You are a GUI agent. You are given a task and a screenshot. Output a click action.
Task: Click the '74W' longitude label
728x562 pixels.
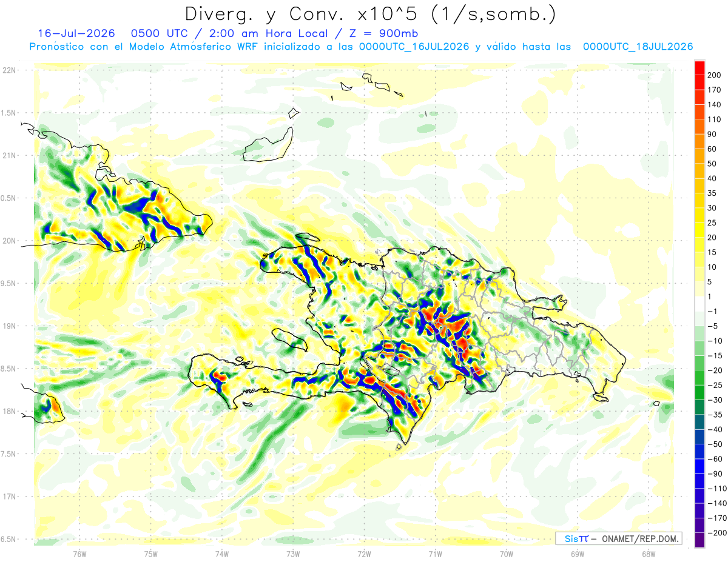[x=221, y=554]
